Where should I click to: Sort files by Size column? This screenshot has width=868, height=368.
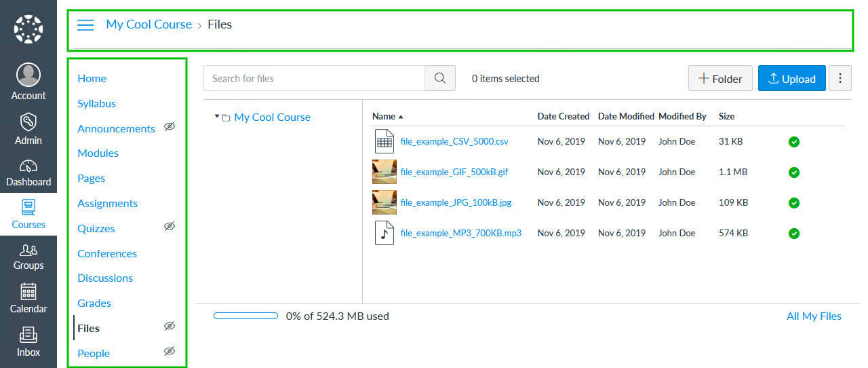[726, 116]
